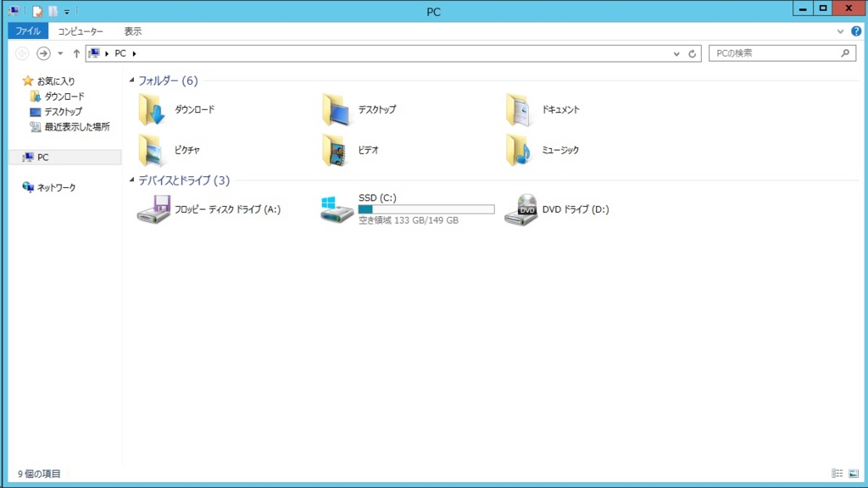Click the PC icon in navigation pane
This screenshot has height=488, width=868.
coord(28,157)
